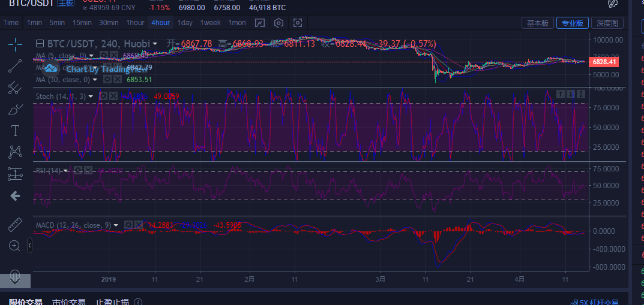Image resolution: width=644 pixels, height=305 pixels.
Task: Remove the Stoch indicator
Action: [x=114, y=96]
